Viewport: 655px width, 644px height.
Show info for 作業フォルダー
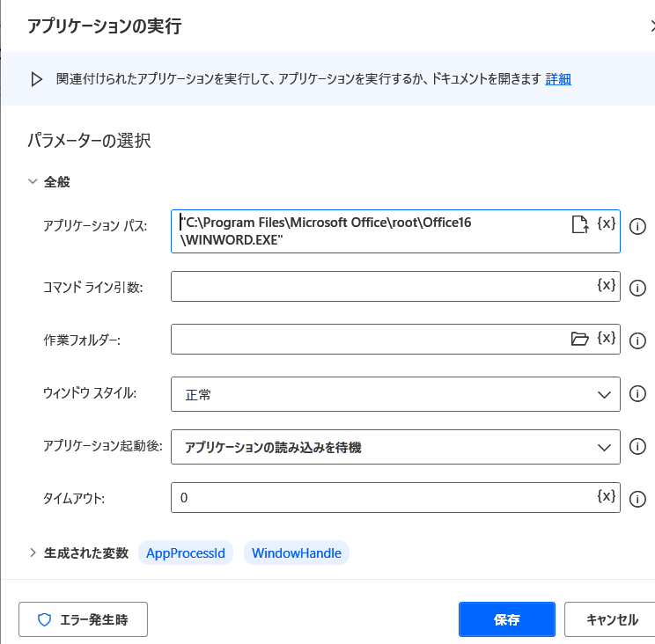(637, 340)
